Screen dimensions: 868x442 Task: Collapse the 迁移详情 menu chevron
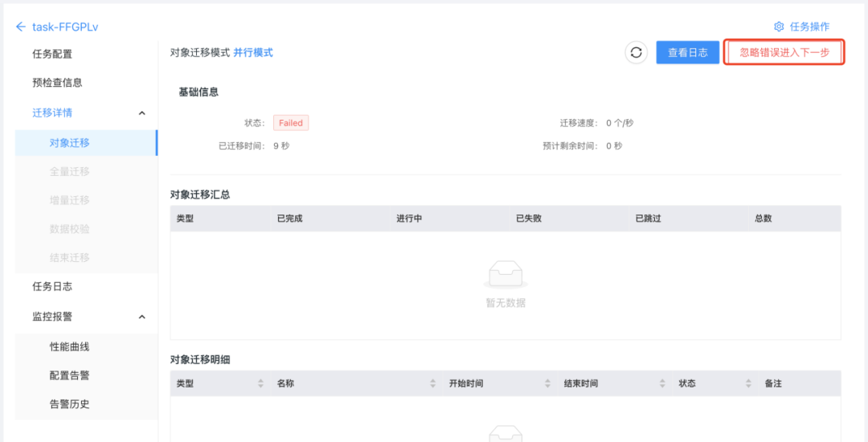[x=141, y=113]
